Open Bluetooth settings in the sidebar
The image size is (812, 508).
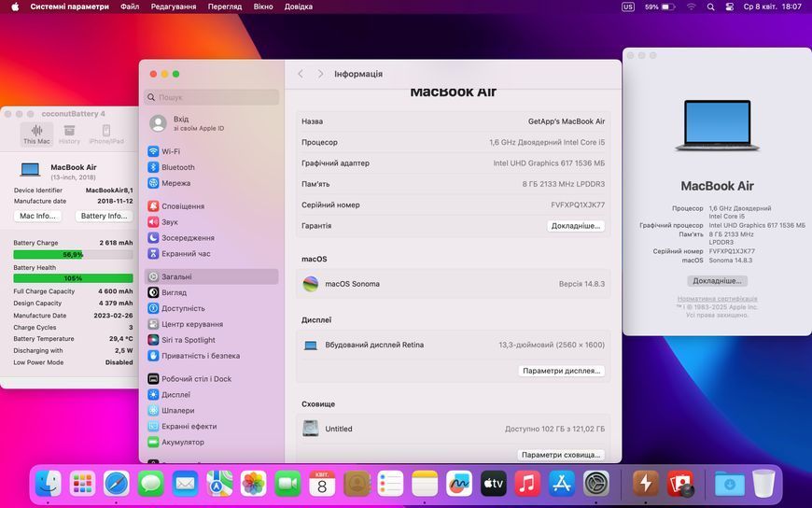211,167
